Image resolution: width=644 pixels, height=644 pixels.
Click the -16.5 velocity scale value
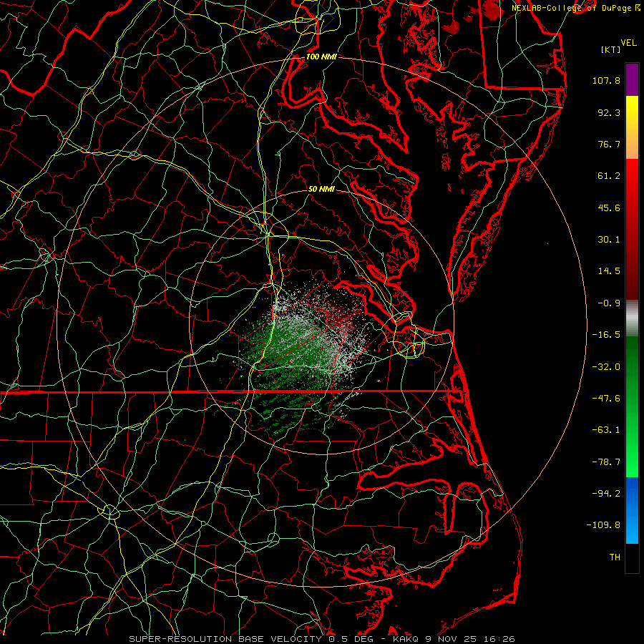coord(606,335)
